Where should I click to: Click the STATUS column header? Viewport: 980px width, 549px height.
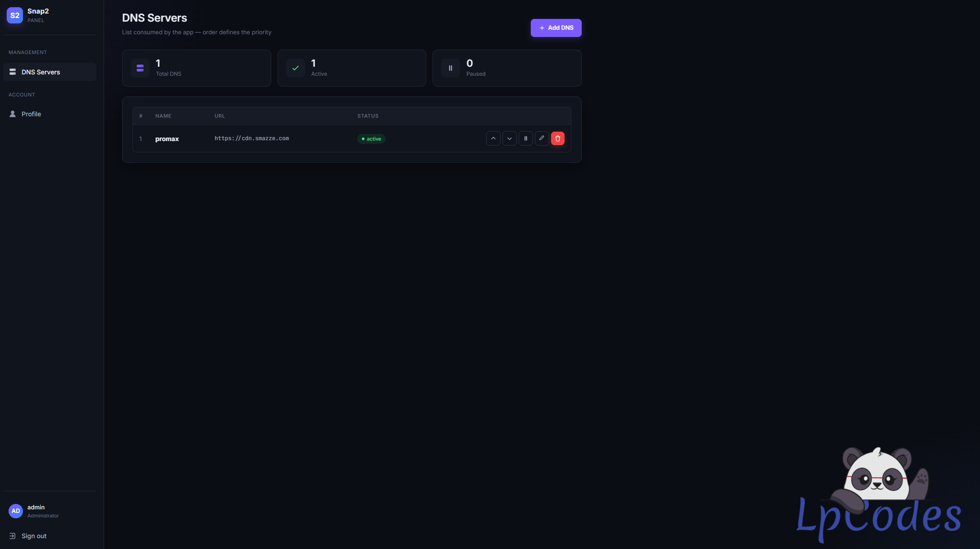(368, 116)
